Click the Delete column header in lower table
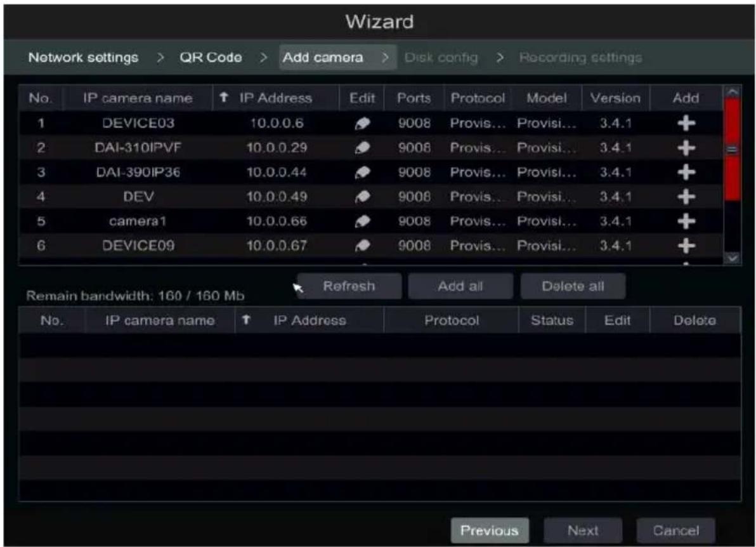This screenshot has height=547, width=756. point(694,320)
